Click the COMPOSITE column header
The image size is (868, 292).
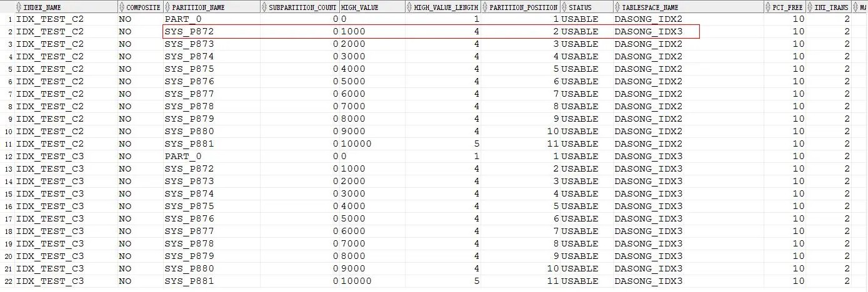140,7
